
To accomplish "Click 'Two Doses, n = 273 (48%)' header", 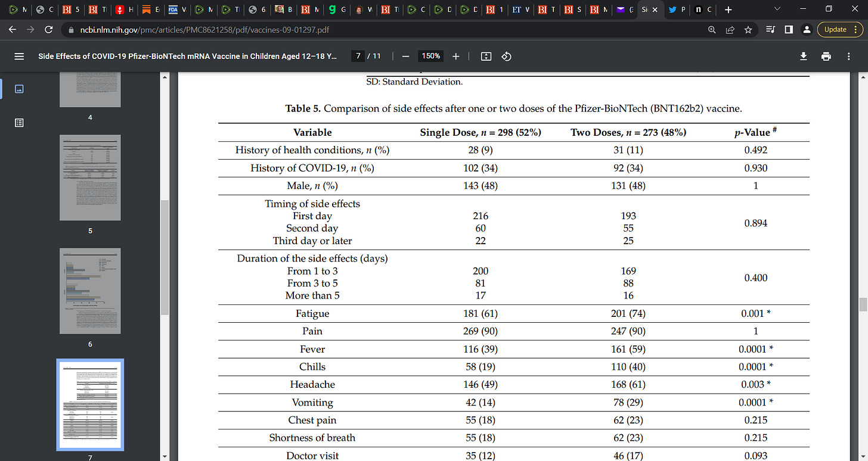I will click(628, 132).
